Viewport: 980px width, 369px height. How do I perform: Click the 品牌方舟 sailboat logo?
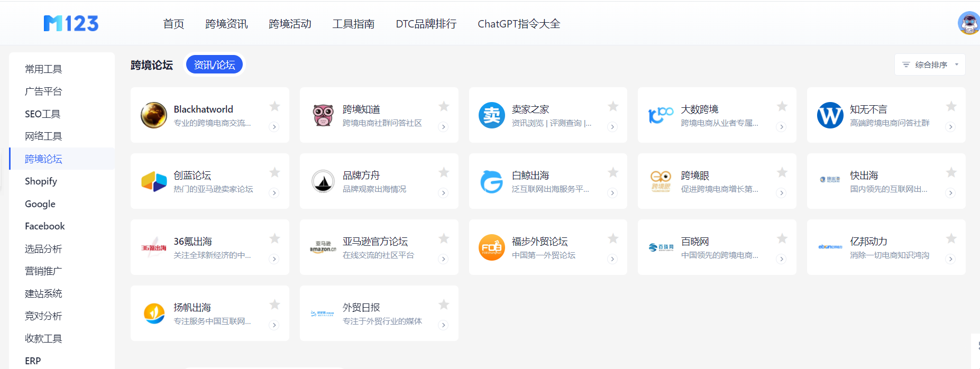click(323, 181)
